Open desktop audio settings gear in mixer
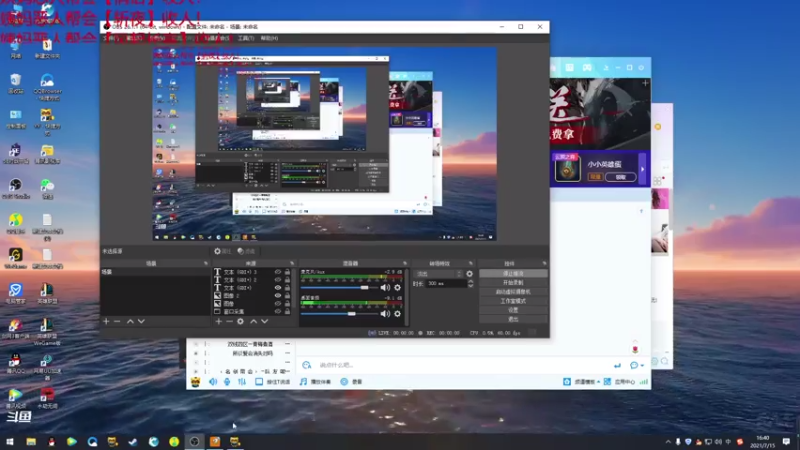Image resolution: width=800 pixels, height=450 pixels. click(397, 314)
